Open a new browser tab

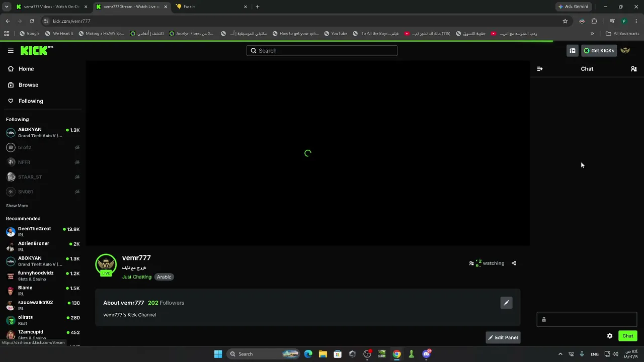[x=258, y=7]
